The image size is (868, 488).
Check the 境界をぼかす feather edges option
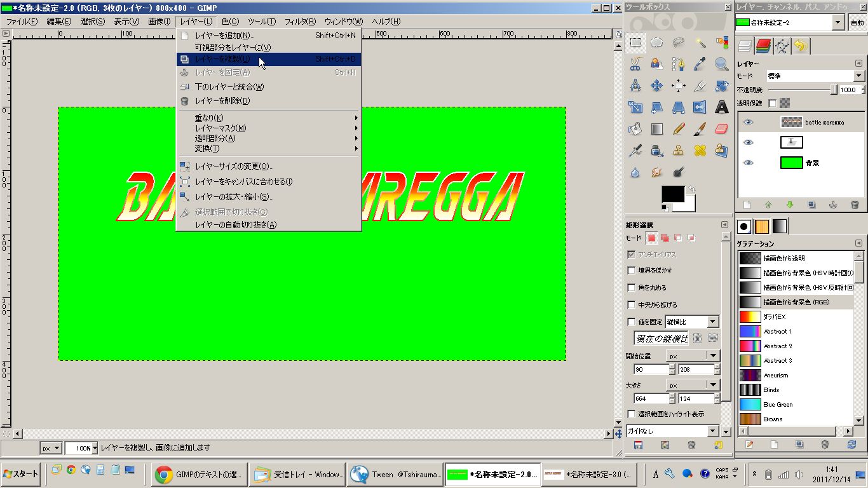tap(631, 270)
